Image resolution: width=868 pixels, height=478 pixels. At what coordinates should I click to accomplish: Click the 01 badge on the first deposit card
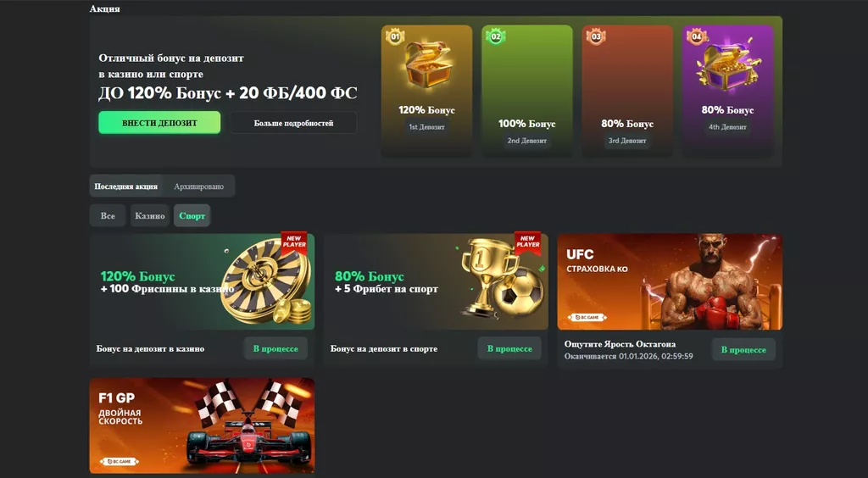pos(395,36)
